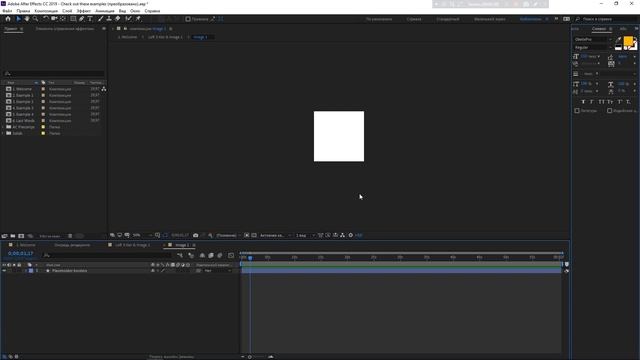This screenshot has height=360, width=640.
Task: Click the All Caps TT button
Action: click(601, 102)
